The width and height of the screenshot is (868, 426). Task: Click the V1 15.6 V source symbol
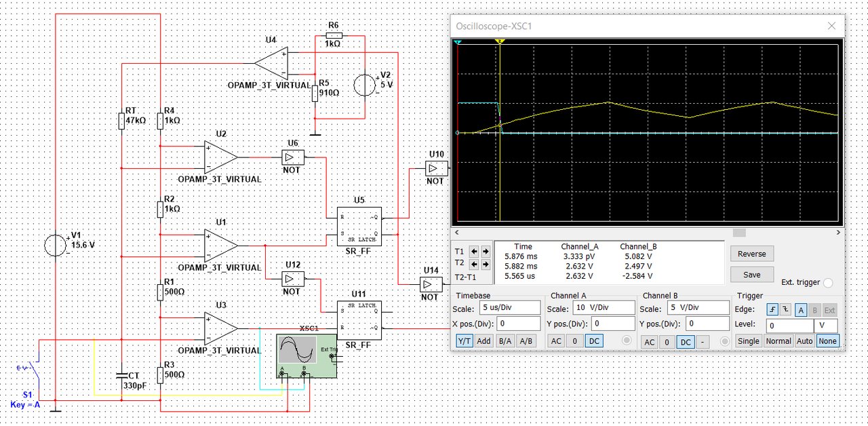click(56, 245)
